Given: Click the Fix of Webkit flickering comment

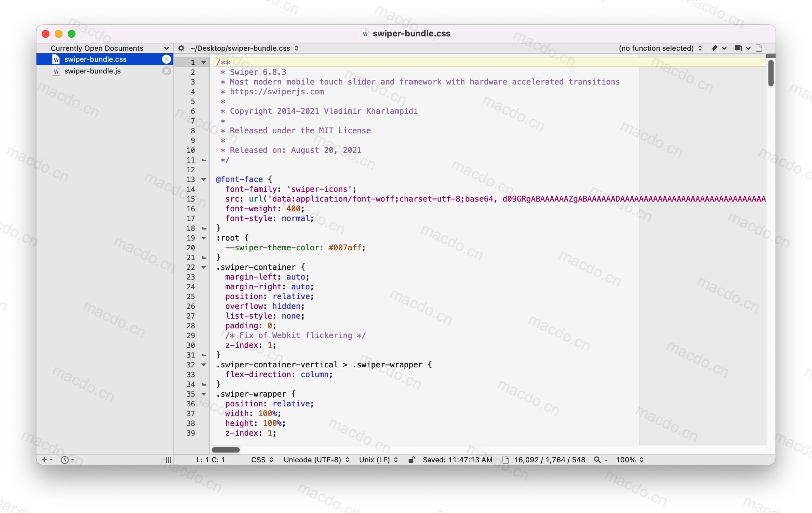Looking at the screenshot, I should 295,335.
